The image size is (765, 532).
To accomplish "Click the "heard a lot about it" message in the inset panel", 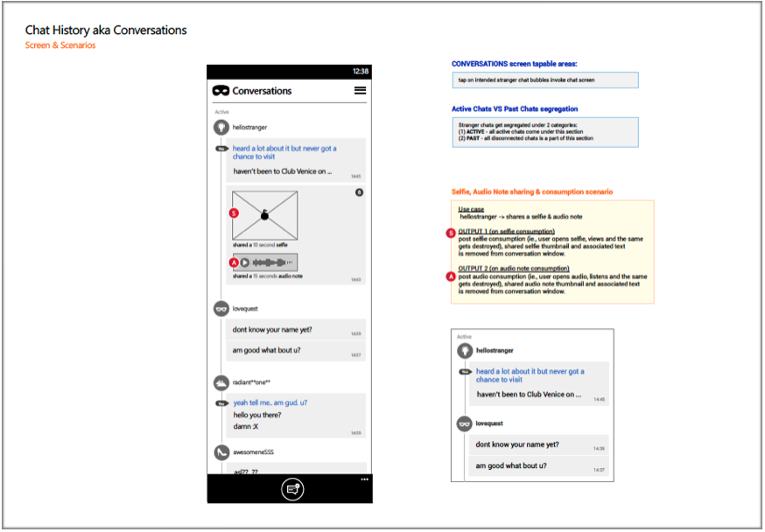I will [x=530, y=375].
